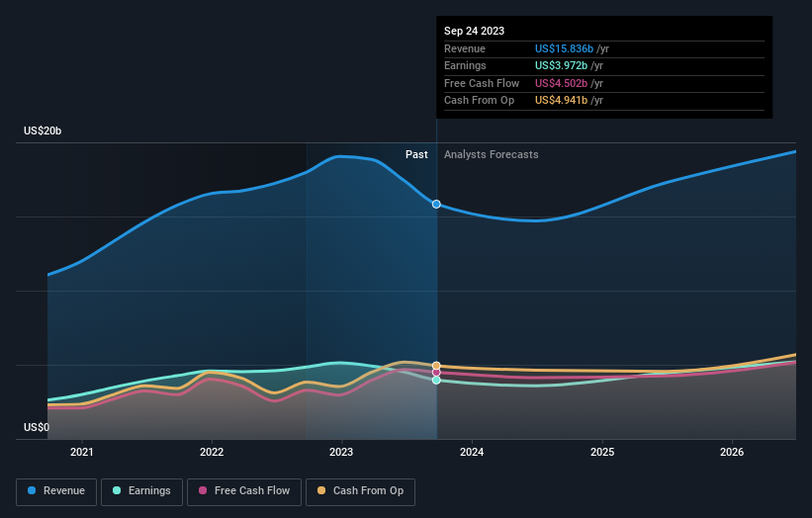The height and width of the screenshot is (518, 812).
Task: Toggle the Cash From Op legend button
Action: [360, 491]
